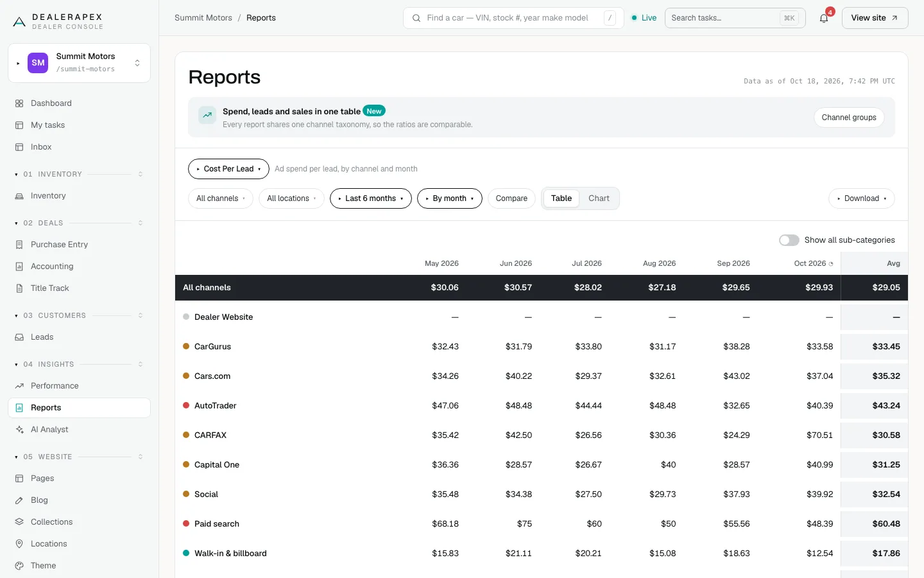924x578 pixels.
Task: Click the Oct 2026 column header
Action: [x=813, y=263]
